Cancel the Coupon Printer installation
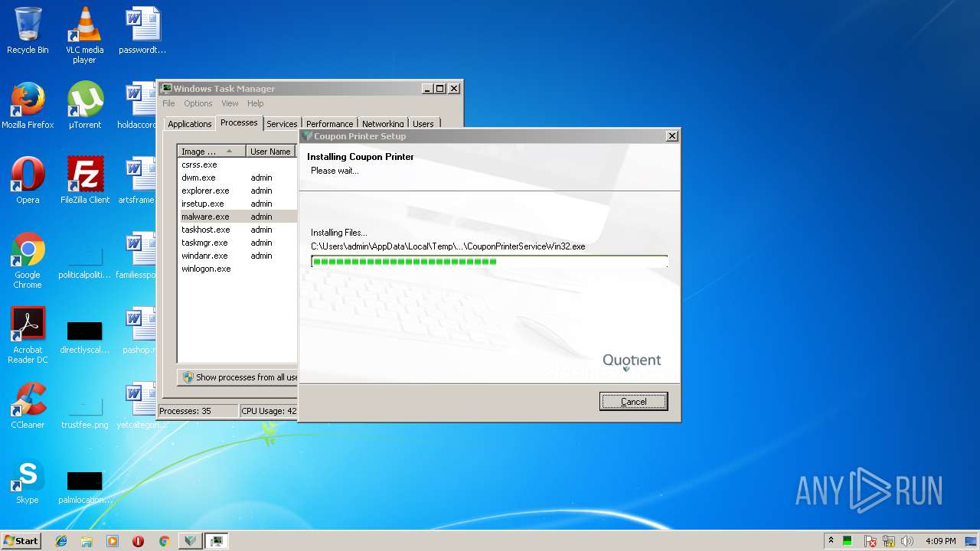This screenshot has width=980, height=551. (633, 402)
